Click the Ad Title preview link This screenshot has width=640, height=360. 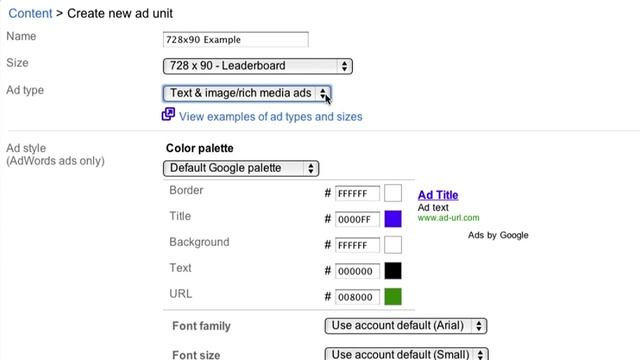click(438, 195)
